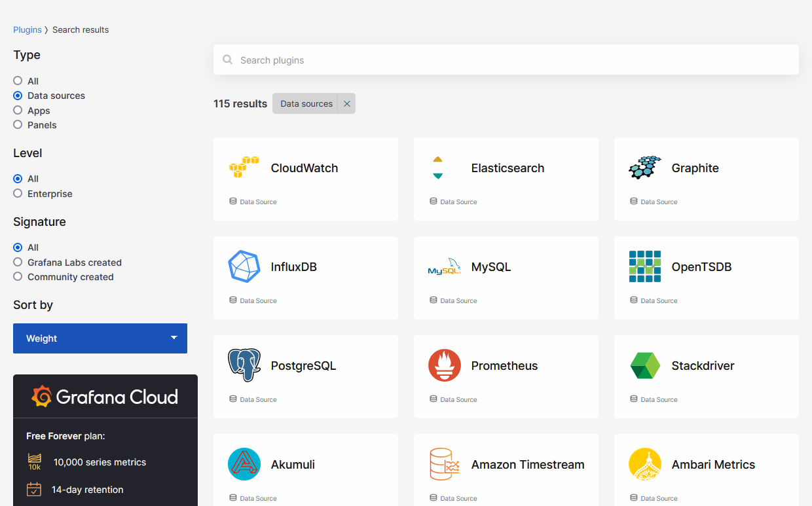Screen dimensions: 812x506
Task: Click the Sort by heading
Action: [33, 305]
